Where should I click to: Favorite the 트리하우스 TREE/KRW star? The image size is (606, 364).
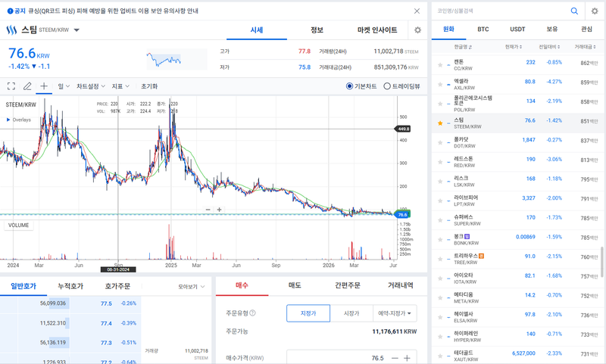tap(440, 259)
